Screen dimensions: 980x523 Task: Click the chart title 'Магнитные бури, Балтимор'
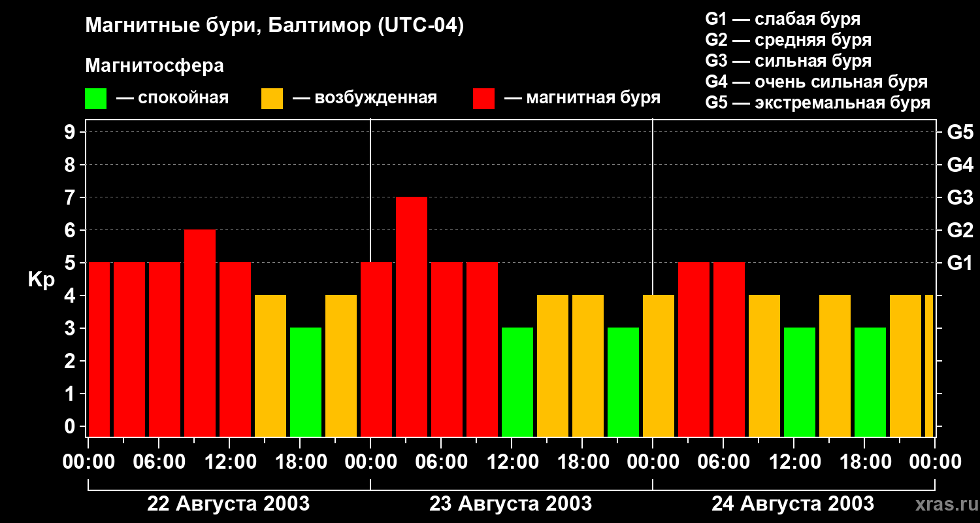point(274,26)
